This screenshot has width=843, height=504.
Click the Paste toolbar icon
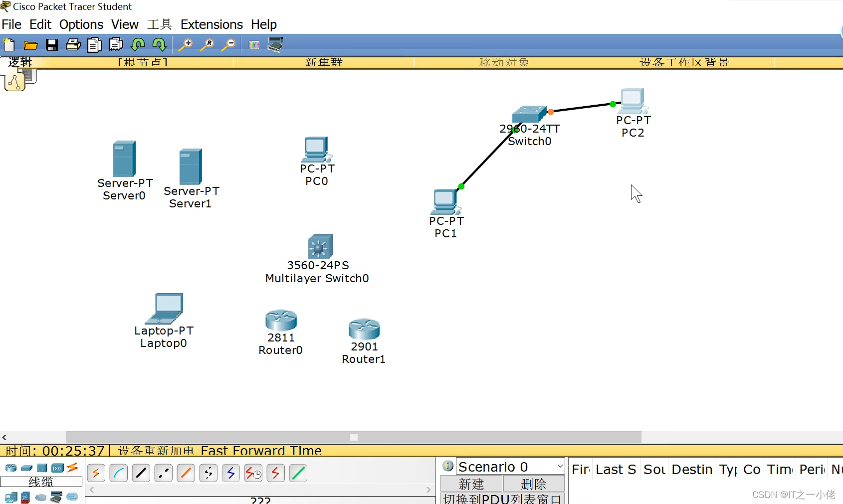pyautogui.click(x=116, y=45)
